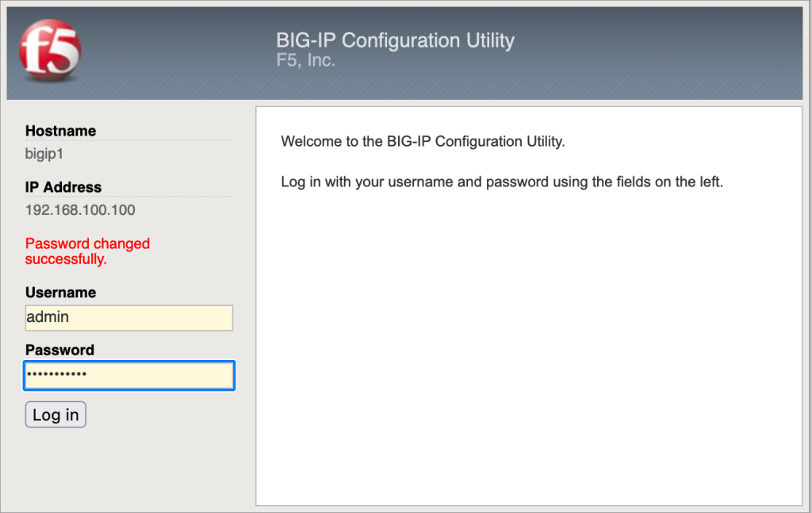Click the Password field label
The image size is (812, 513).
(x=59, y=350)
